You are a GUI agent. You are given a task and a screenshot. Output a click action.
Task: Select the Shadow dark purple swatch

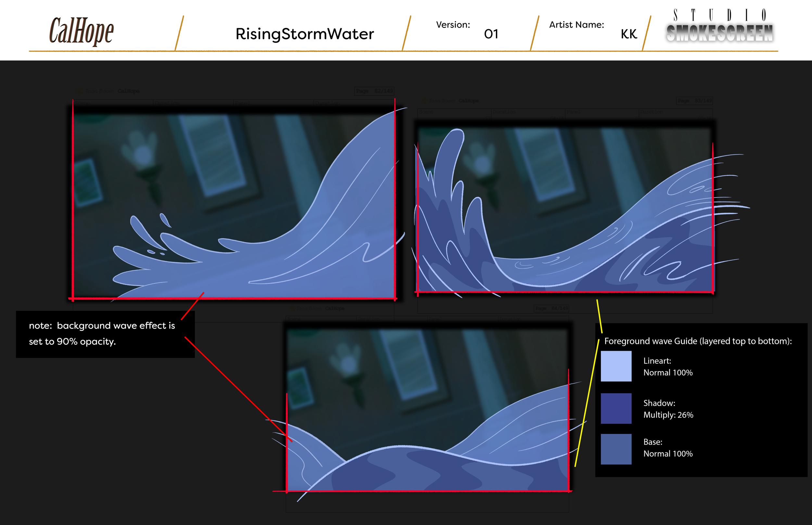point(616,409)
